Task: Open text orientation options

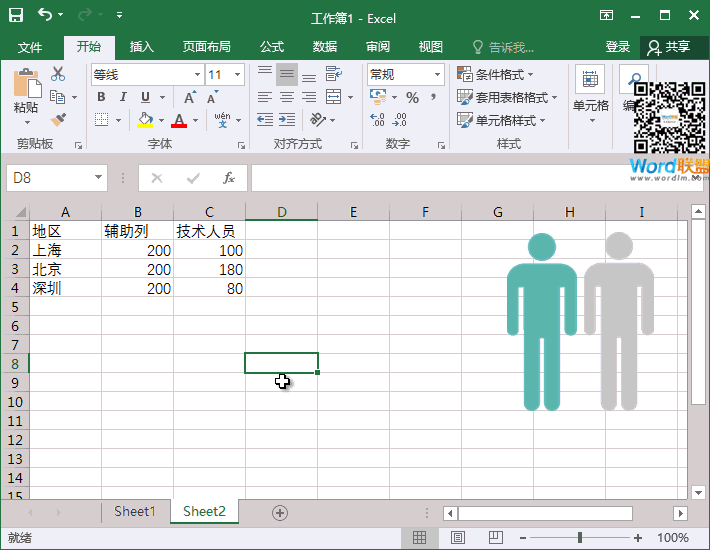Action: pyautogui.click(x=318, y=120)
